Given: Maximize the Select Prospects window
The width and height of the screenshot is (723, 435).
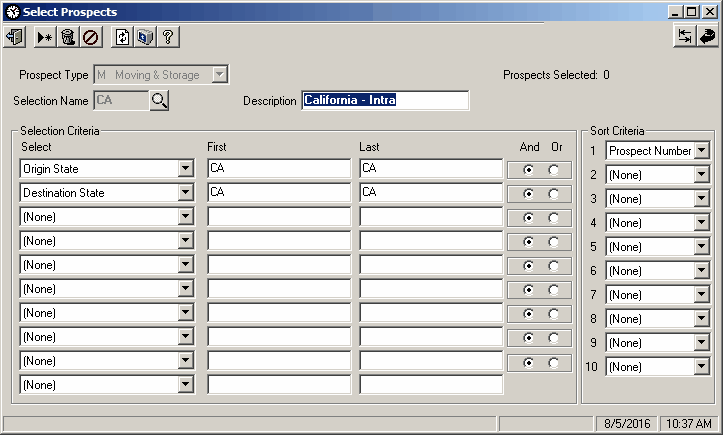Looking at the screenshot, I should [691, 12].
